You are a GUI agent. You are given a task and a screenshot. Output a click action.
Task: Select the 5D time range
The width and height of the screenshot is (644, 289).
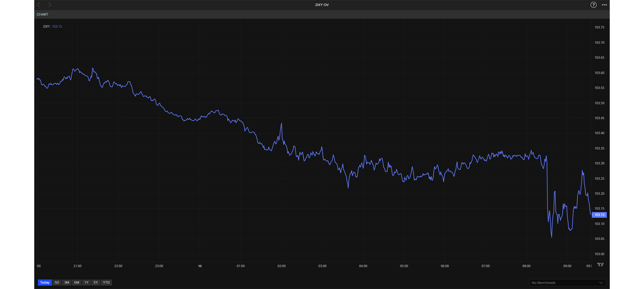(57, 283)
